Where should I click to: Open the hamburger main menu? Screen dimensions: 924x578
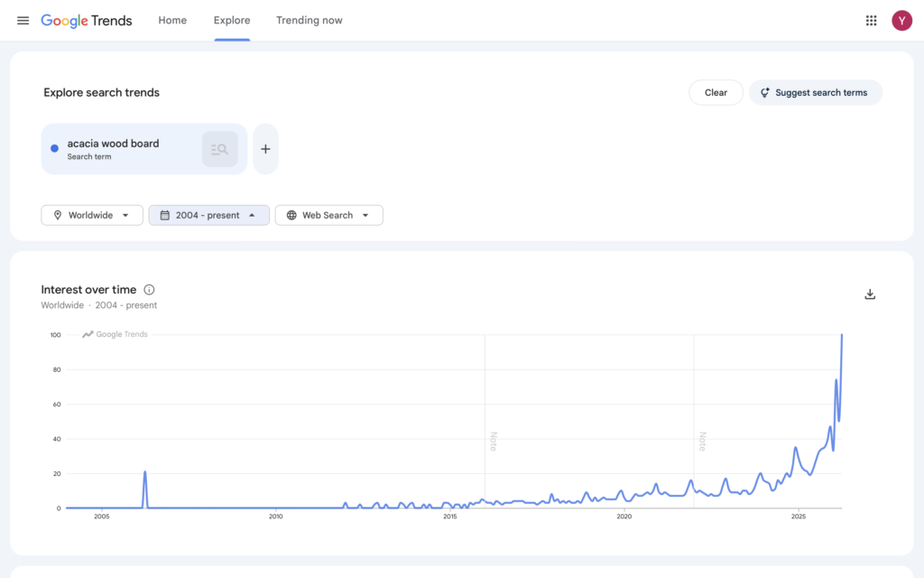pos(23,20)
